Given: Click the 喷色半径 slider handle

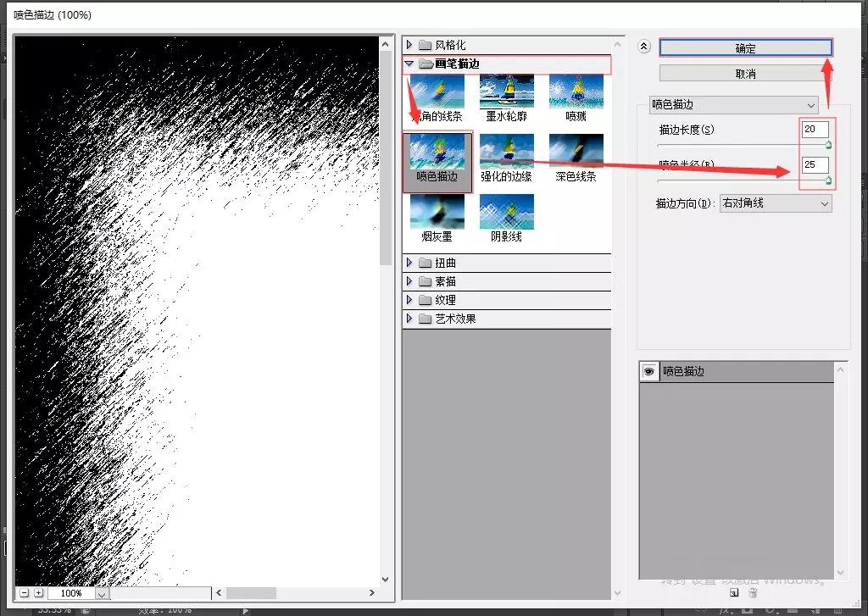Looking at the screenshot, I should 826,180.
